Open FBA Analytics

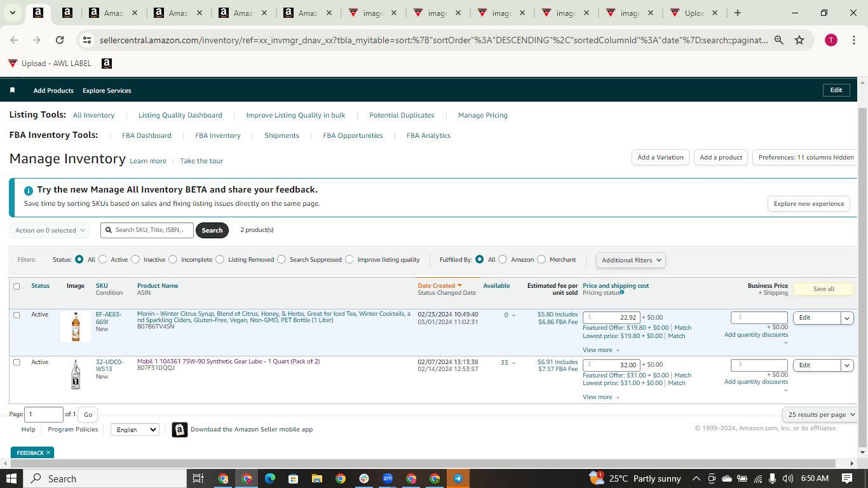[x=428, y=135]
